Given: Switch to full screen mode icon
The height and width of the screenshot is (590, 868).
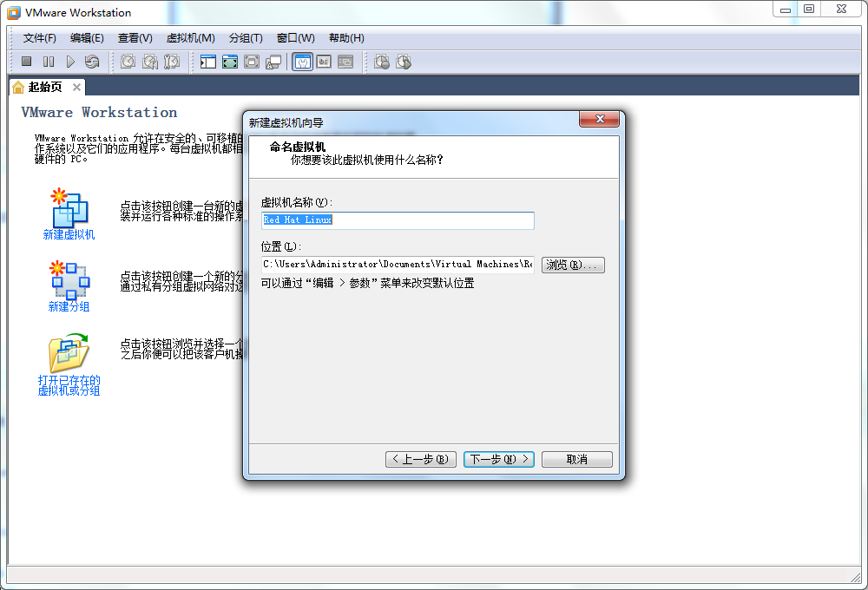Looking at the screenshot, I should (x=230, y=62).
